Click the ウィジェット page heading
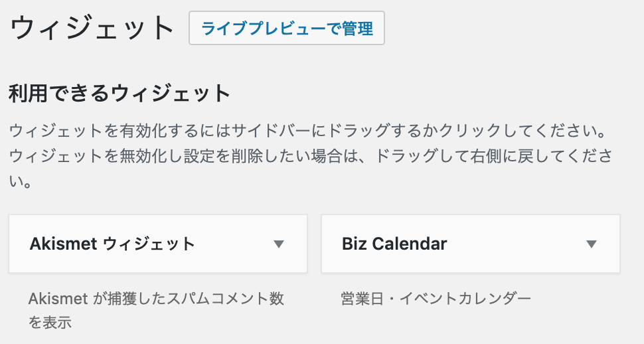 [92, 29]
